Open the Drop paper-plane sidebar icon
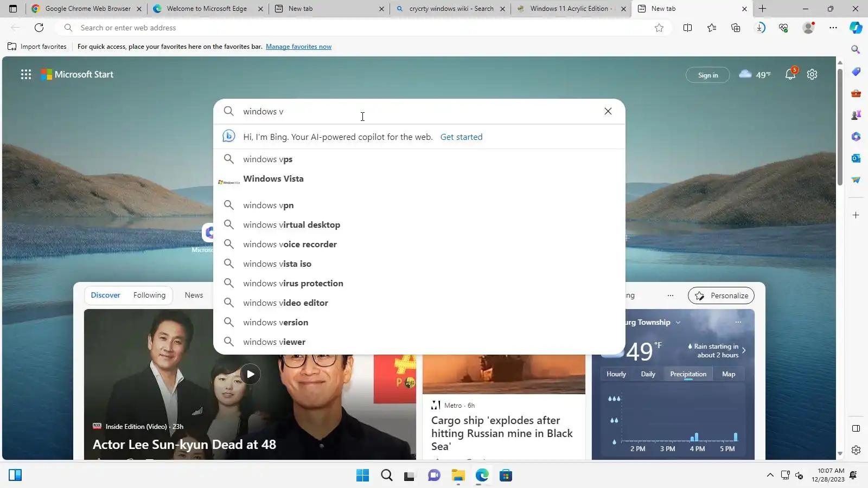The image size is (868, 488). (x=856, y=180)
